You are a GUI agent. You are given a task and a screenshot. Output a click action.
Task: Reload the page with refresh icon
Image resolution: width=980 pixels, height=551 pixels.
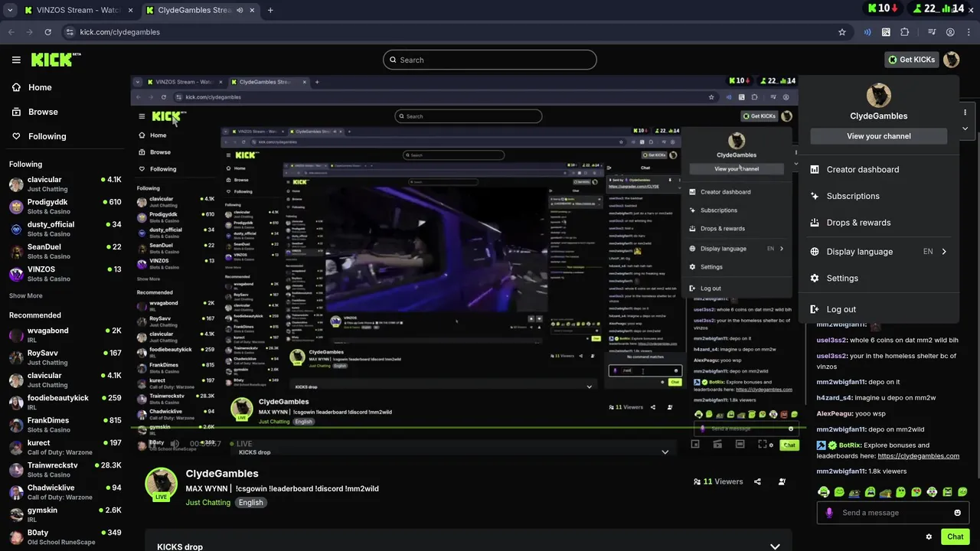[x=47, y=32]
